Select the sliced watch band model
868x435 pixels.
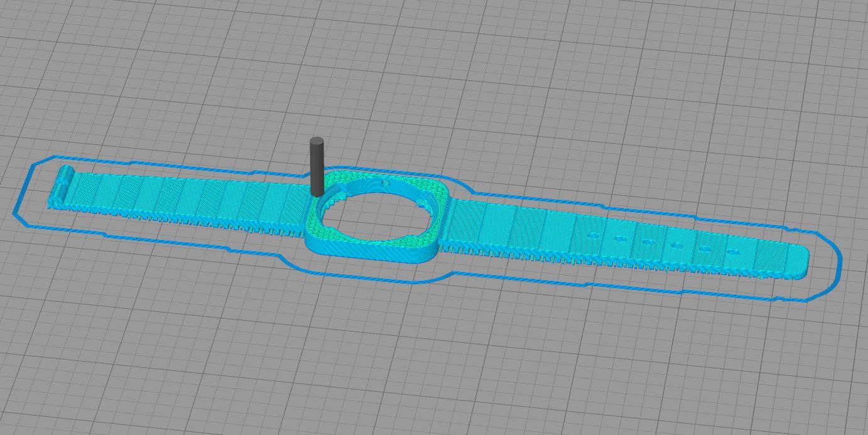click(377, 213)
